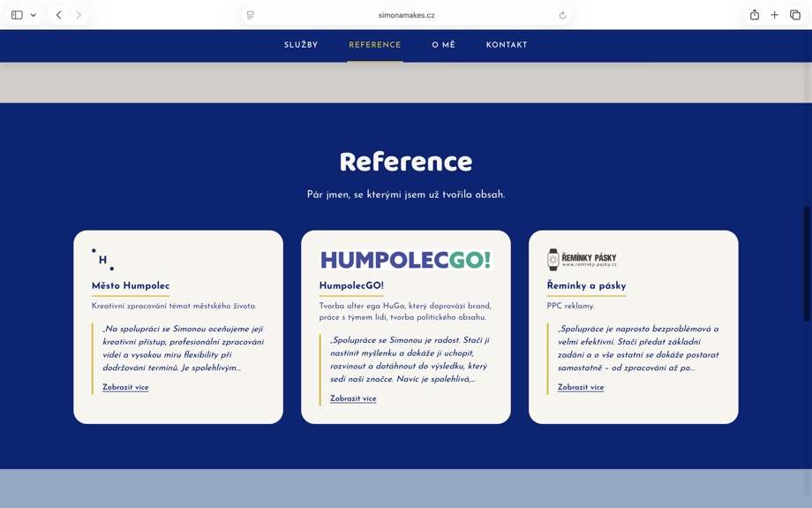Click the HUMPOLECGO! logo image

point(406,260)
